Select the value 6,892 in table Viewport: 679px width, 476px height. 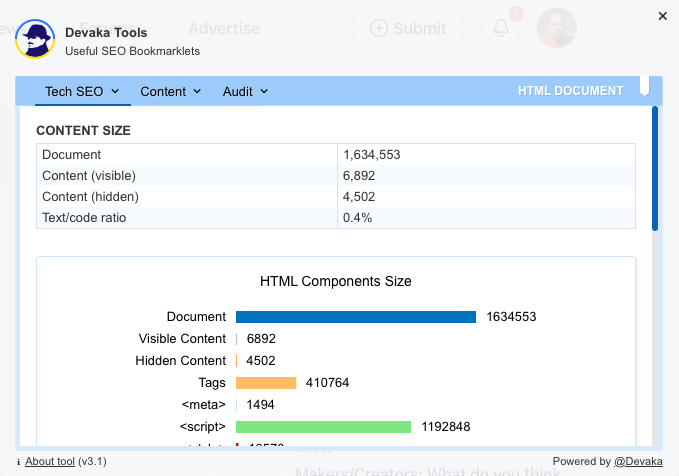pos(359,175)
